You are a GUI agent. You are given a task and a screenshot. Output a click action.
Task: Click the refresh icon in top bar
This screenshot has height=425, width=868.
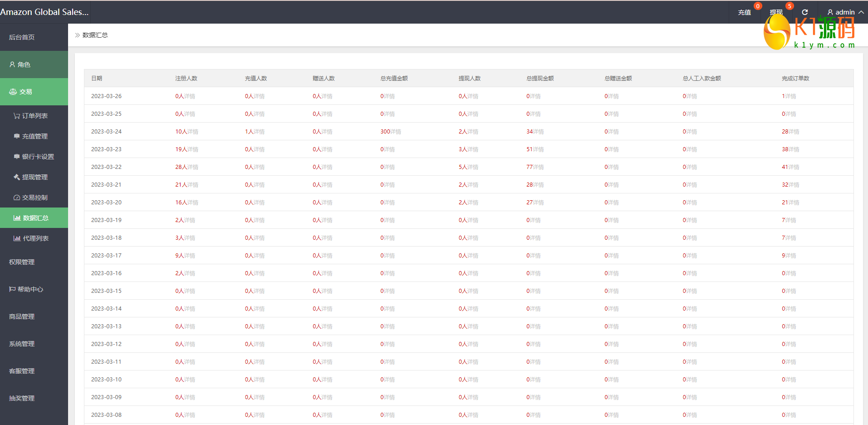coord(805,12)
